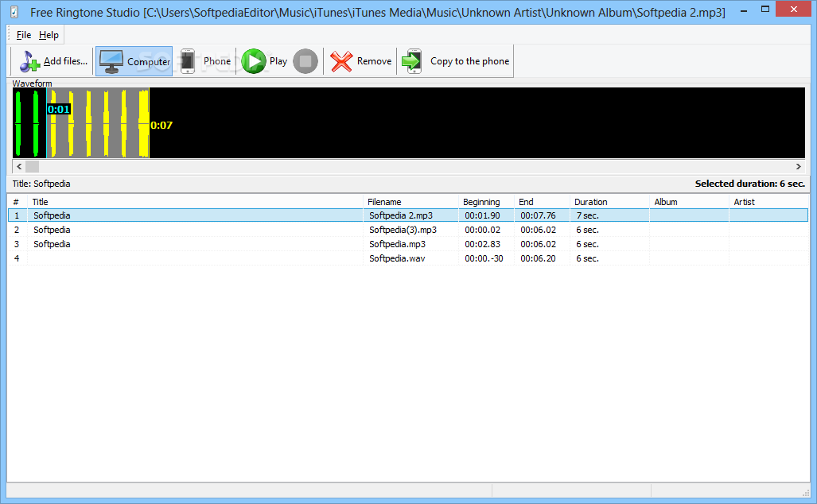Click inside the yellow selected waveform region
The image size is (817, 504).
(x=98, y=123)
